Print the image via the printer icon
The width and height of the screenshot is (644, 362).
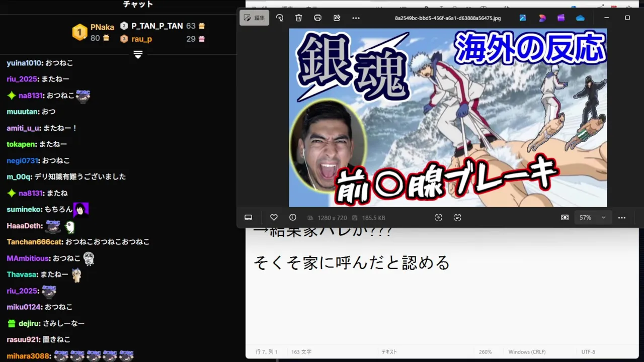coord(318,18)
